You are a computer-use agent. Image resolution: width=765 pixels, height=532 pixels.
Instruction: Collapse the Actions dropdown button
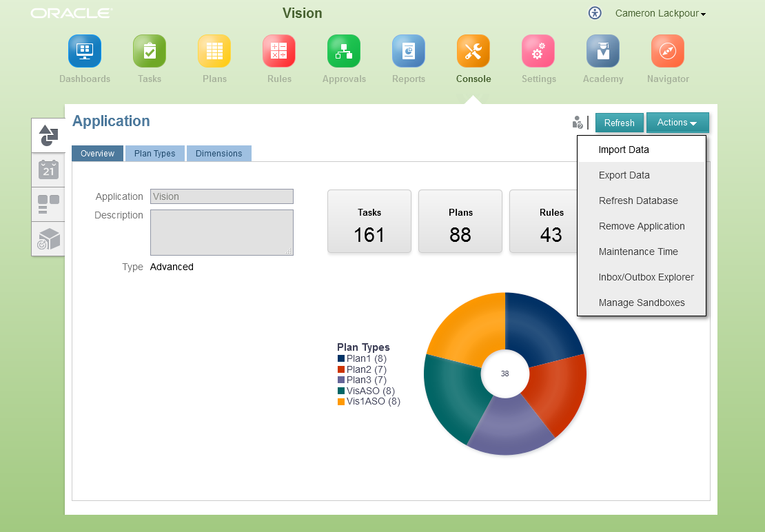pyautogui.click(x=677, y=123)
